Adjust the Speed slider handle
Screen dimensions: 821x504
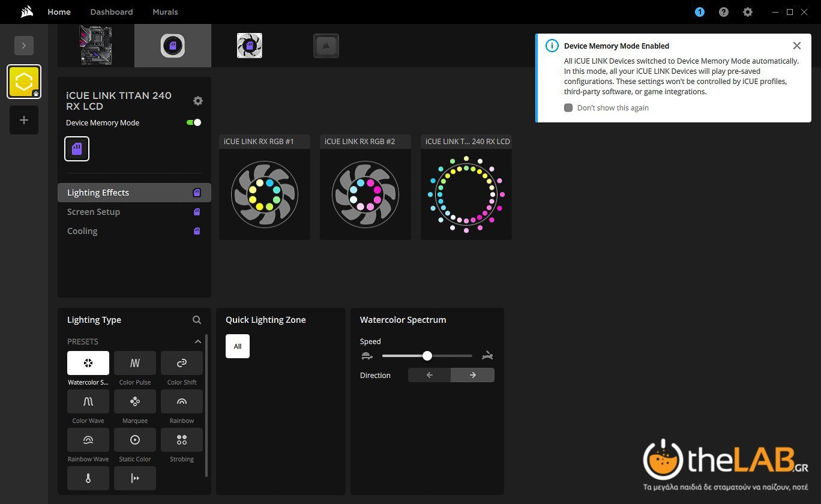tap(427, 356)
